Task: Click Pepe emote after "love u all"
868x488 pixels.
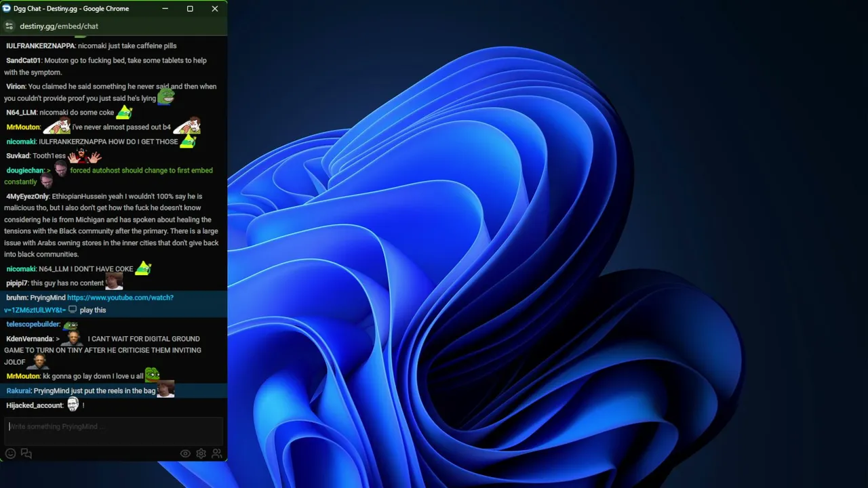Action: coord(152,375)
